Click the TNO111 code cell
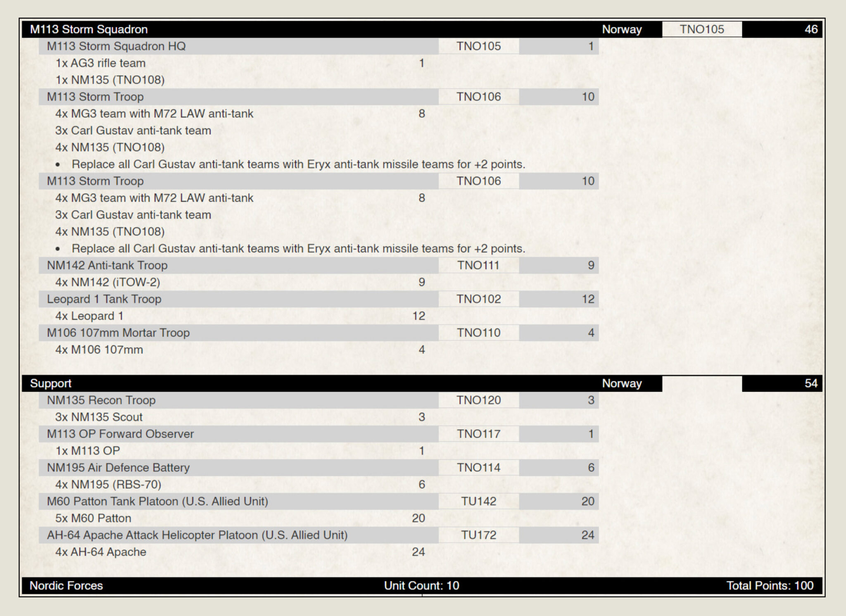846x616 pixels. click(478, 265)
